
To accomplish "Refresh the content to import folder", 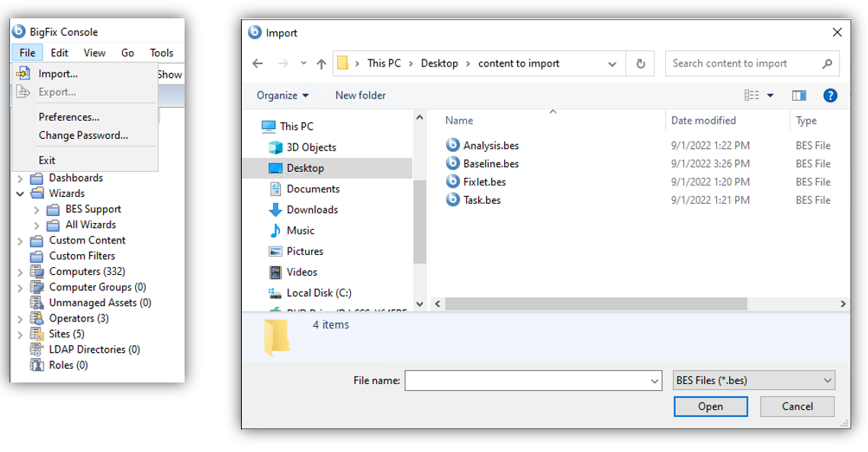I will (x=641, y=63).
